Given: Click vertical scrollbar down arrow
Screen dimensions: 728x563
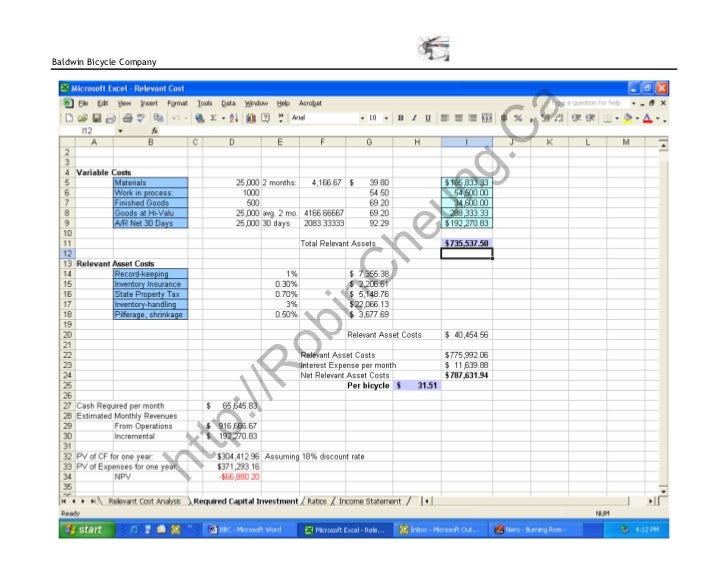Looking at the screenshot, I should point(663,491).
